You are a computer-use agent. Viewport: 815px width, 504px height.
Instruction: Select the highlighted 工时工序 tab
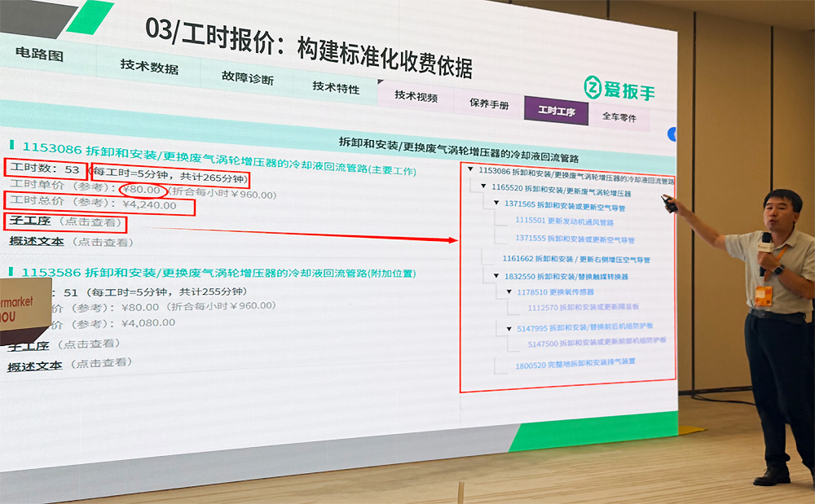point(556,111)
